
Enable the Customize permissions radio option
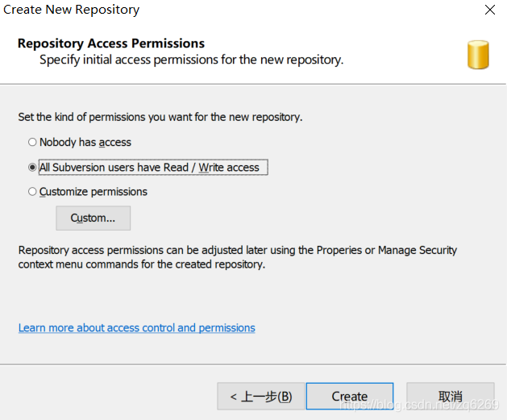pyautogui.click(x=32, y=192)
